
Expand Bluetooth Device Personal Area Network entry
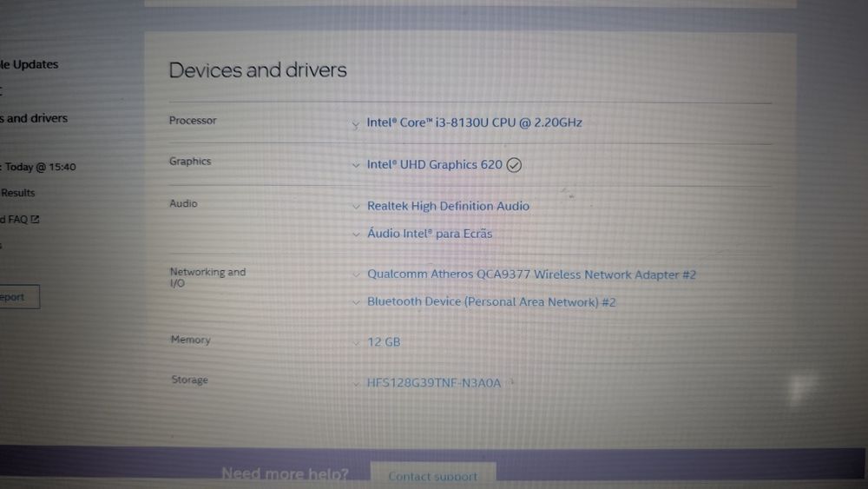[x=356, y=302]
